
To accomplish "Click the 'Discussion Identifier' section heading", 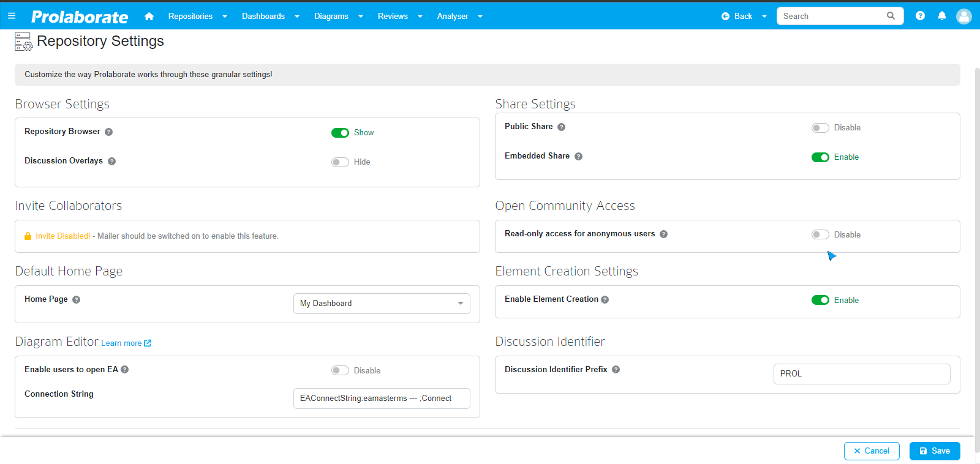I will (550, 342).
